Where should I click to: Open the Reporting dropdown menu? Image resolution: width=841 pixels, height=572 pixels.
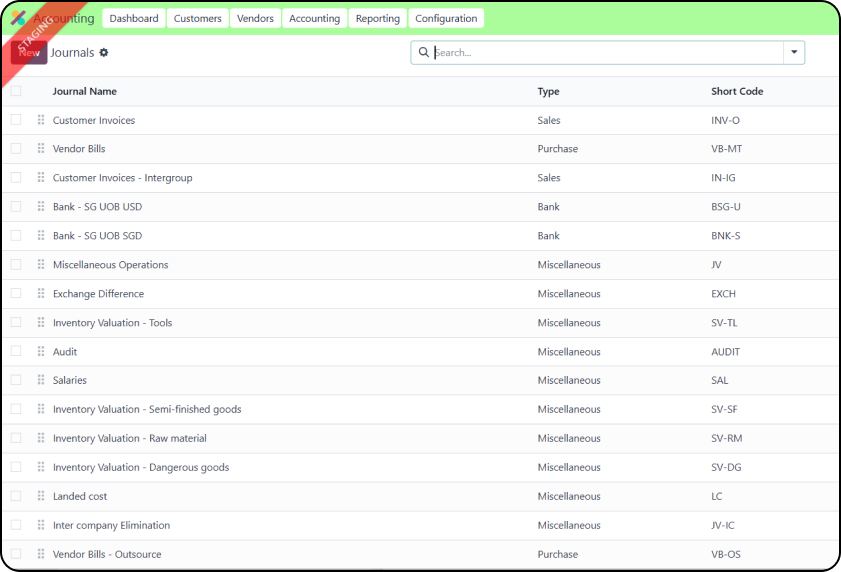point(377,18)
